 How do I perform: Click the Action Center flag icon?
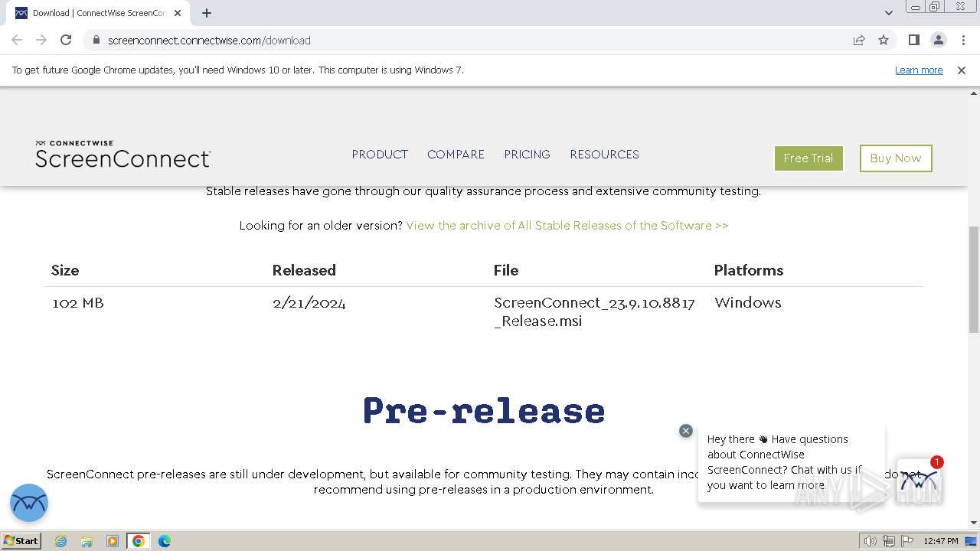[907, 541]
